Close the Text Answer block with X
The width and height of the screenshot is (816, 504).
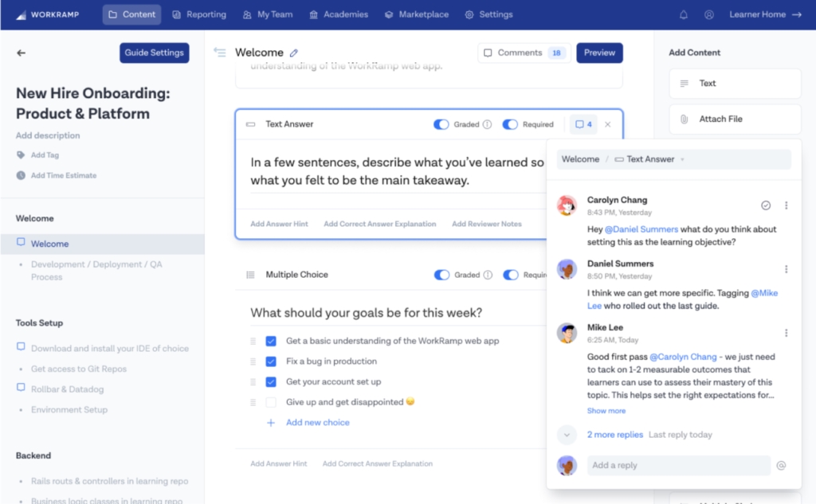click(607, 124)
